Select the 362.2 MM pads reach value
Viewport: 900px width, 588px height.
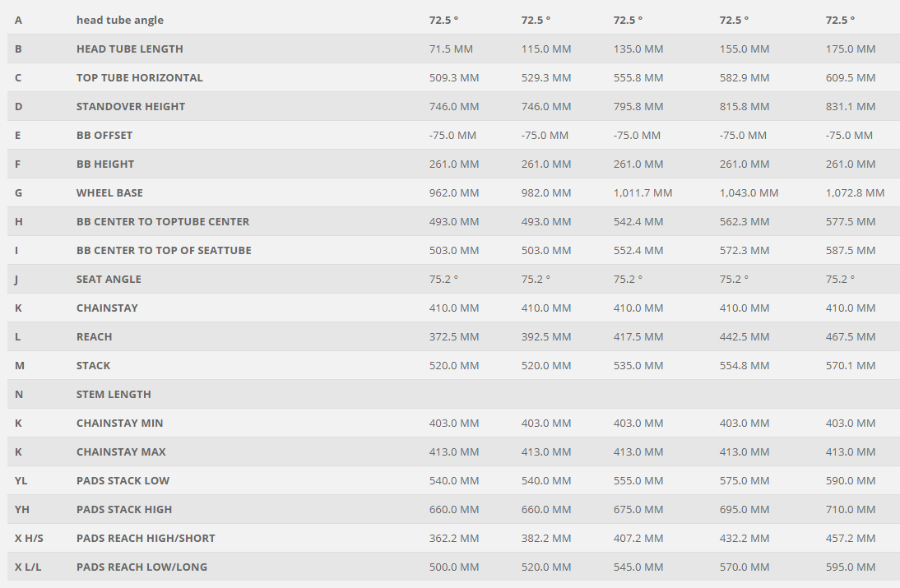(453, 538)
